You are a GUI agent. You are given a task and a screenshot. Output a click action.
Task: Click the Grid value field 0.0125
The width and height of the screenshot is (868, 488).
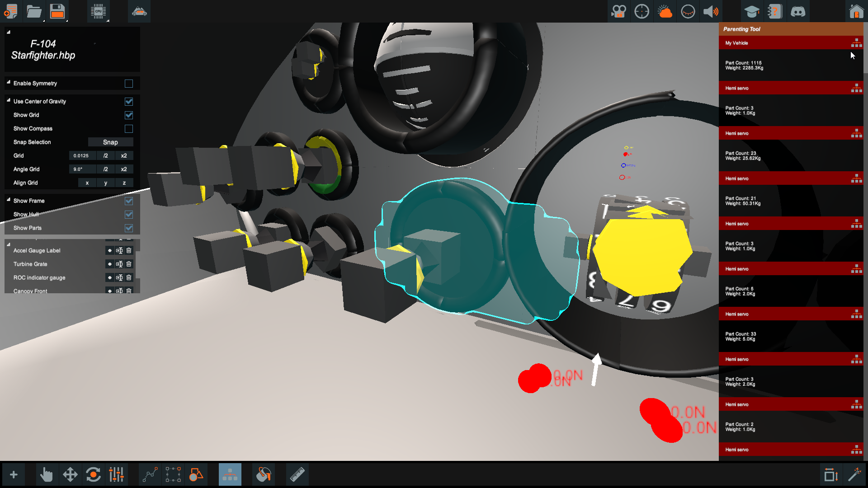82,155
